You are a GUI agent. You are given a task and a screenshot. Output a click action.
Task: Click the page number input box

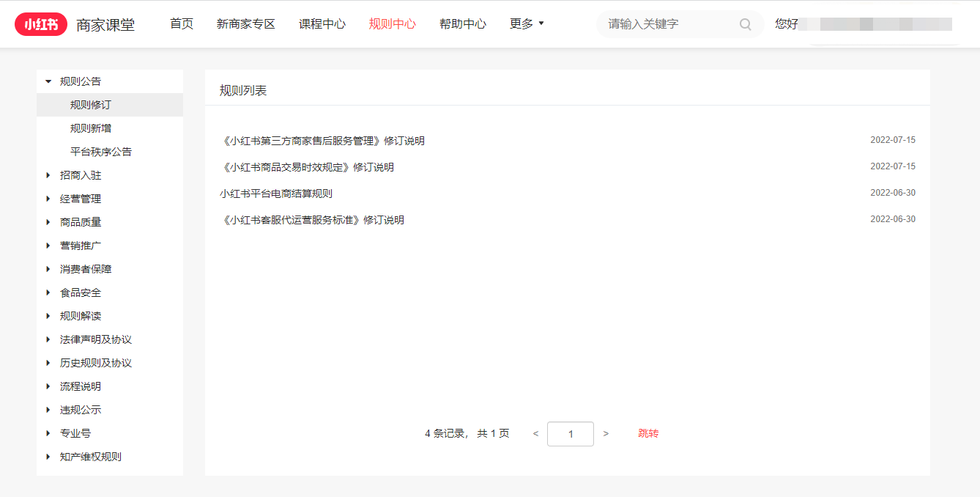[571, 433]
